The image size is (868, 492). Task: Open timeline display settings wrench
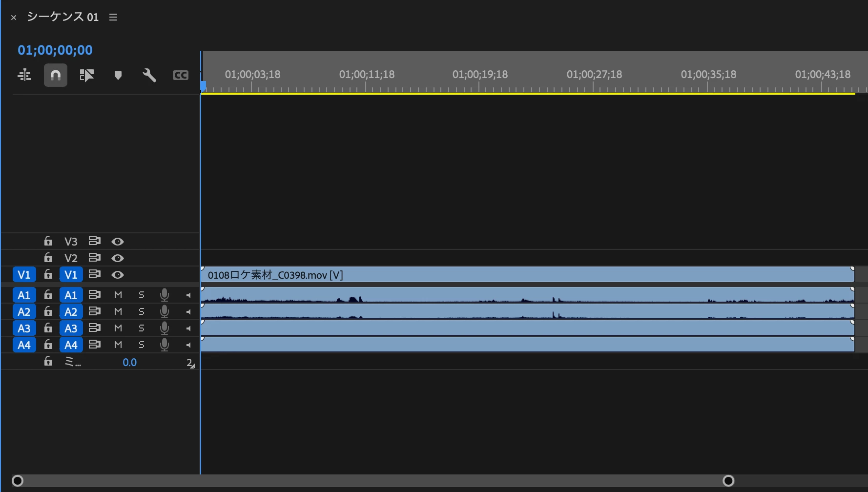(149, 75)
